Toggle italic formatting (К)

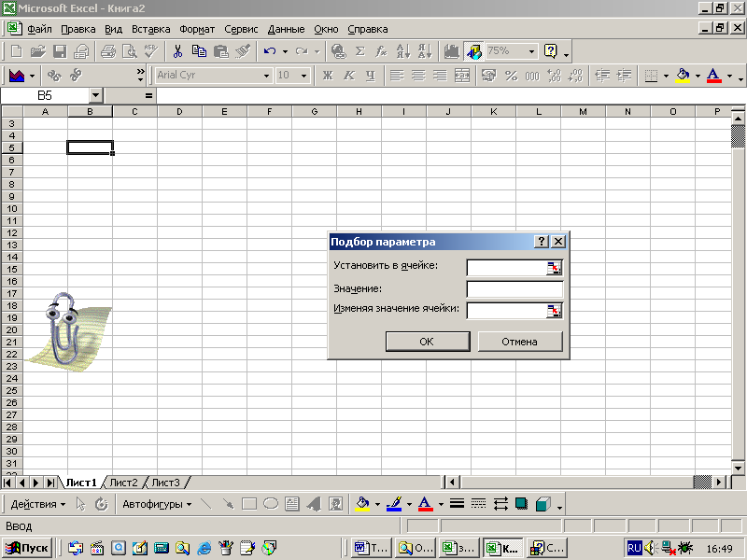pyautogui.click(x=349, y=76)
